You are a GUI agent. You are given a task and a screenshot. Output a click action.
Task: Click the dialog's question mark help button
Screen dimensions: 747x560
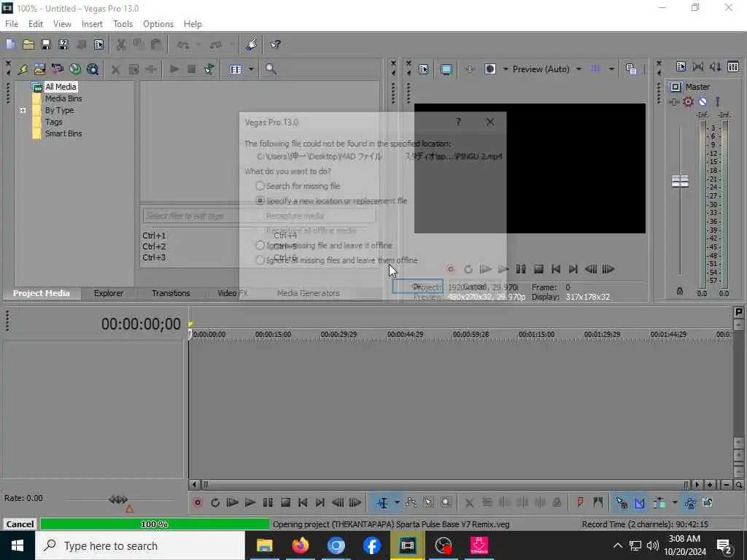point(458,122)
